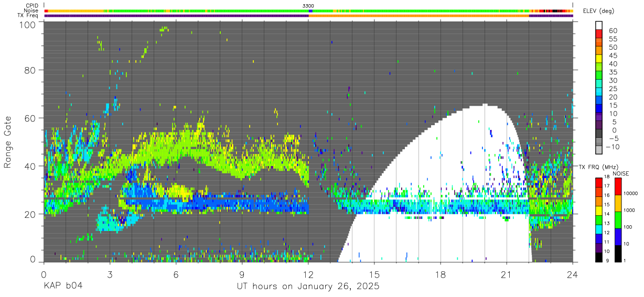This screenshot has width=644, height=297.
Task: Click the "TX Freq" row label above the plot
Action: (28, 16)
